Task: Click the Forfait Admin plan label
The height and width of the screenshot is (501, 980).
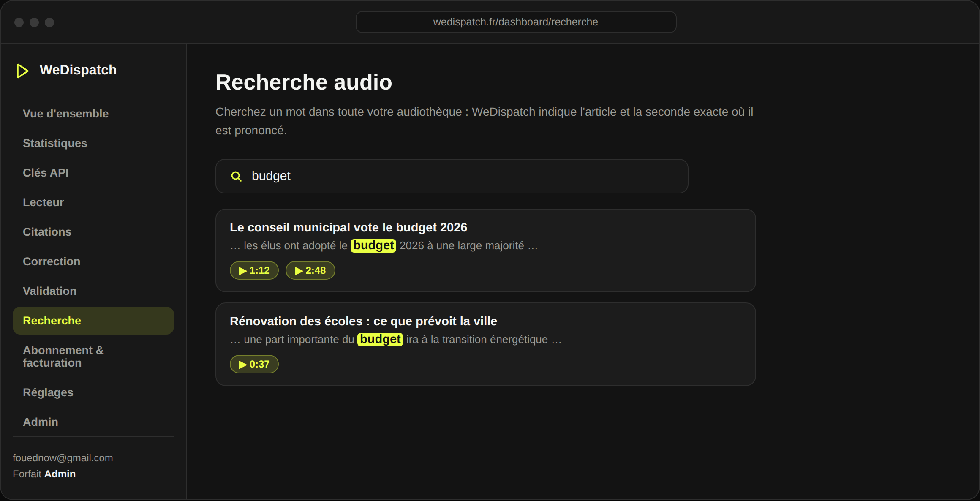Action: pos(44,474)
